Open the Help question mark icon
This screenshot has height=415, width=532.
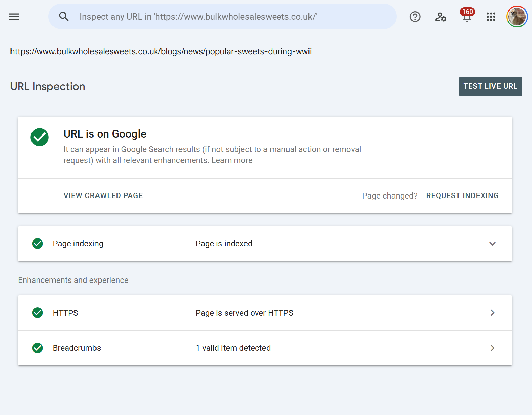415,17
